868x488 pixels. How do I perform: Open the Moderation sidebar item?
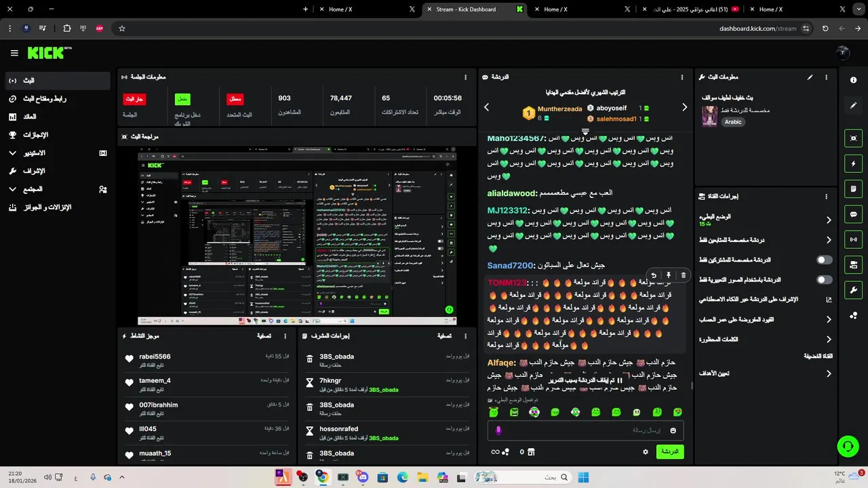point(58,171)
